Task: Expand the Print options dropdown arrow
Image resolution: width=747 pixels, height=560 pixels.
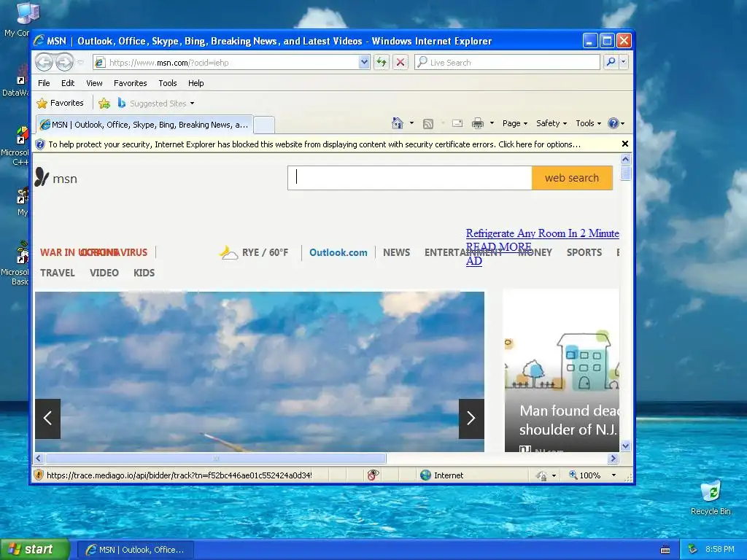Action: coord(492,123)
